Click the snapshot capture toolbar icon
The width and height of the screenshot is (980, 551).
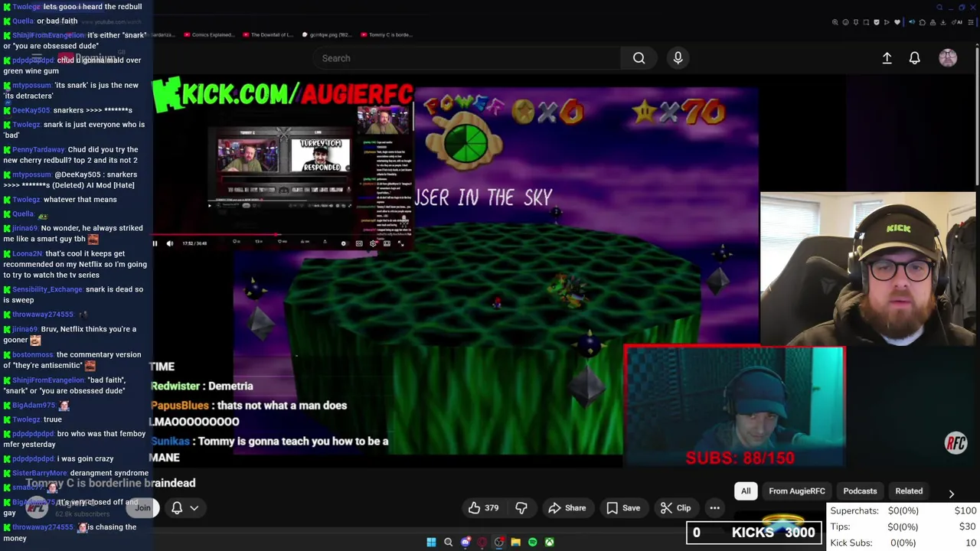click(866, 22)
